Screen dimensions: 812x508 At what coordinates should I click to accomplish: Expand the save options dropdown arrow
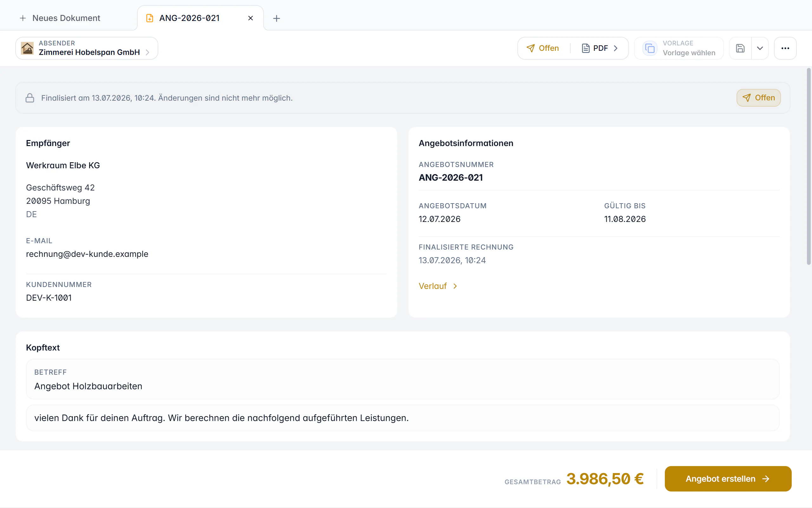click(760, 48)
